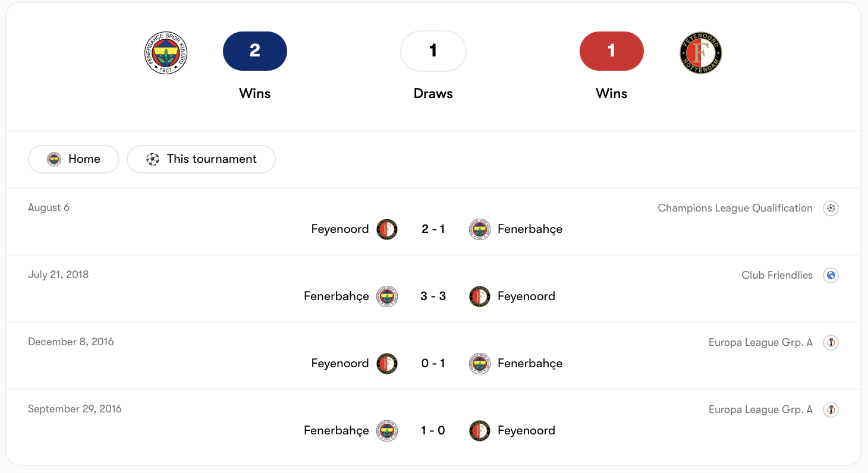
Task: Open the 2 - 1 match on August 6
Action: pyautogui.click(x=433, y=229)
